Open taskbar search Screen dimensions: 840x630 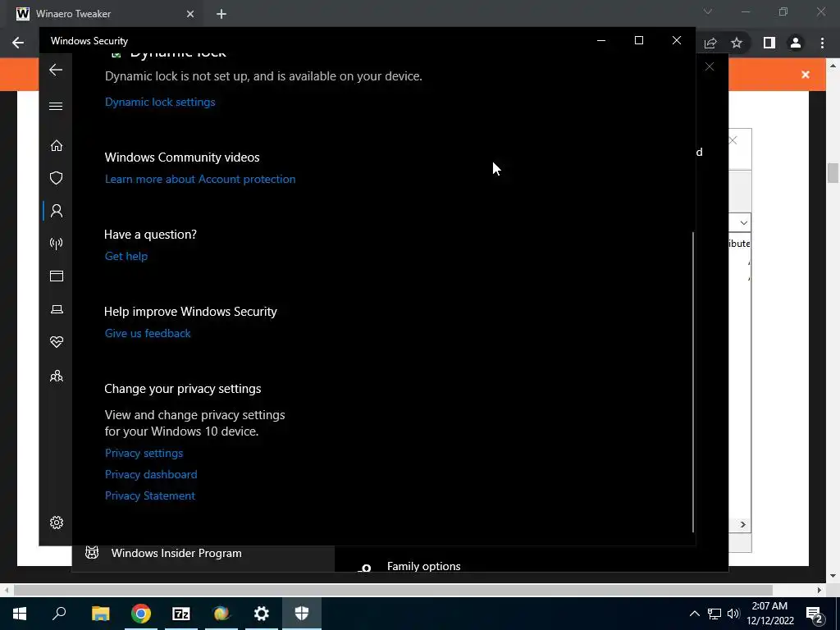pos(59,614)
